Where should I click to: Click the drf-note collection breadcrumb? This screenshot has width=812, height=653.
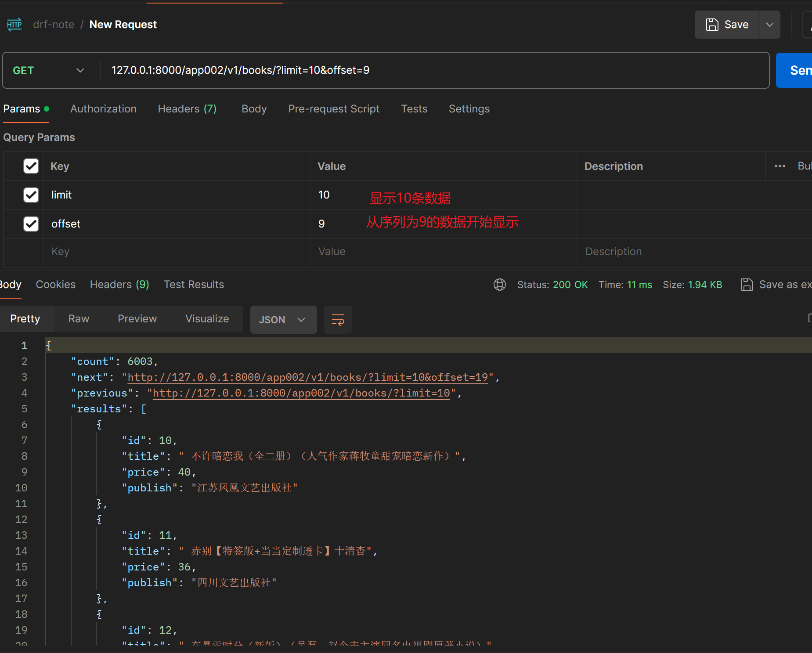tap(54, 25)
